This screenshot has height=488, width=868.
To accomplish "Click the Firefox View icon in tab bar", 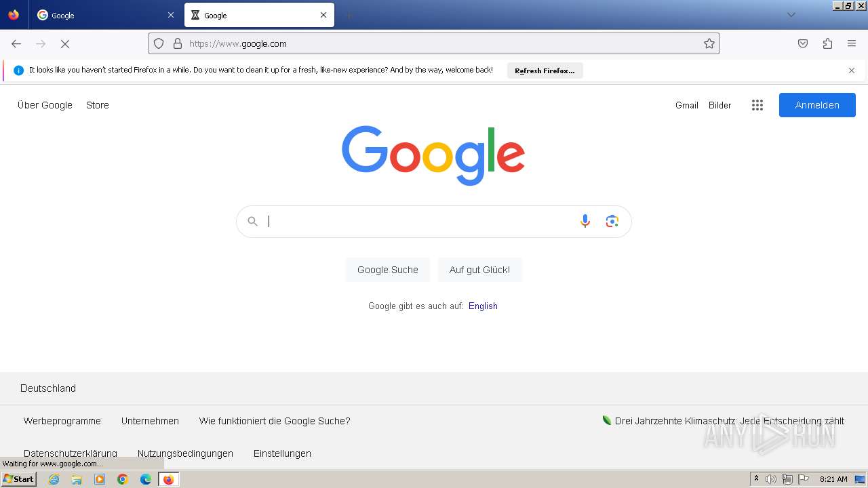I will coord(14,15).
